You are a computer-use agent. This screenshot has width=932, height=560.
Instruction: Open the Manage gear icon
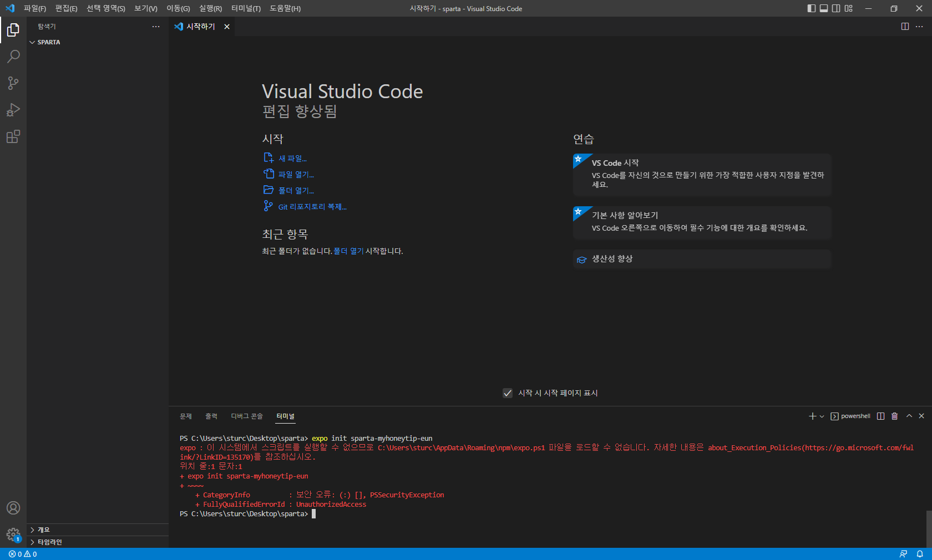[x=13, y=534]
